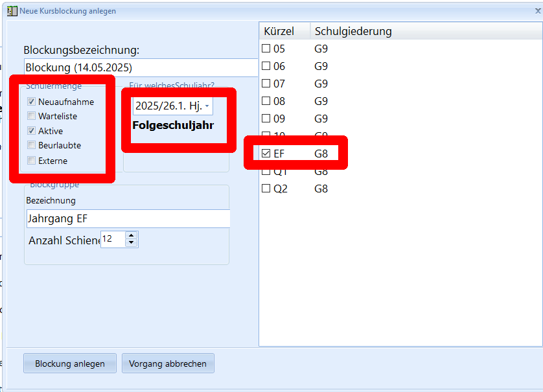Image resolution: width=543 pixels, height=392 pixels.
Task: Toggle the Aktive checkbox
Action: point(32,130)
